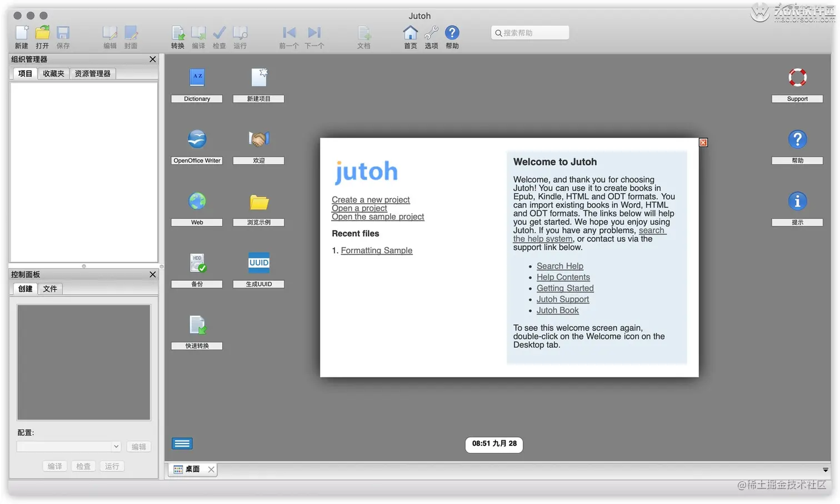The image size is (840, 504).
Task: Open the 帮助 question mark desktop icon
Action: [797, 139]
